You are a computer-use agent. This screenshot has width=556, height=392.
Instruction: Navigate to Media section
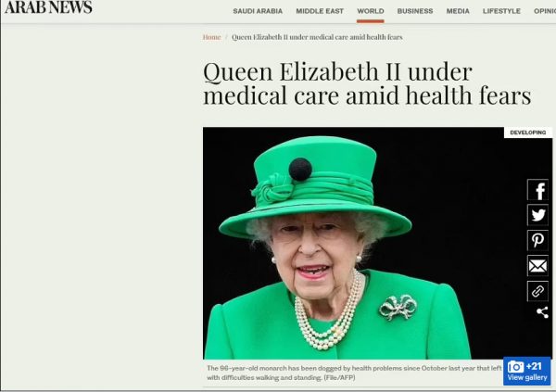point(458,11)
